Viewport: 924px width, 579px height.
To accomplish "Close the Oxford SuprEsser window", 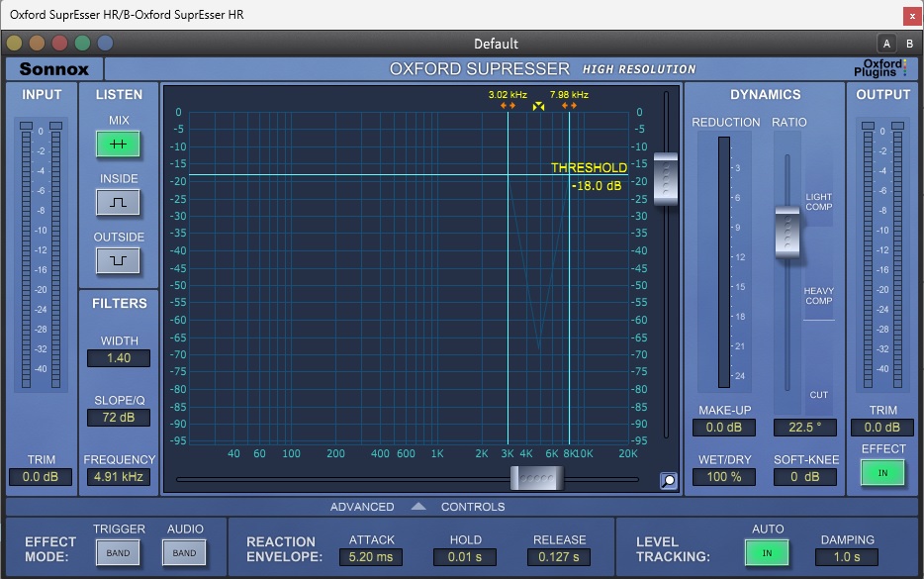I will click(912, 16).
